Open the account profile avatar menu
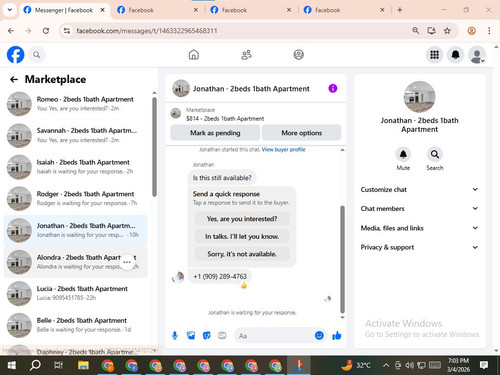This screenshot has width=500, height=375. pos(477,55)
